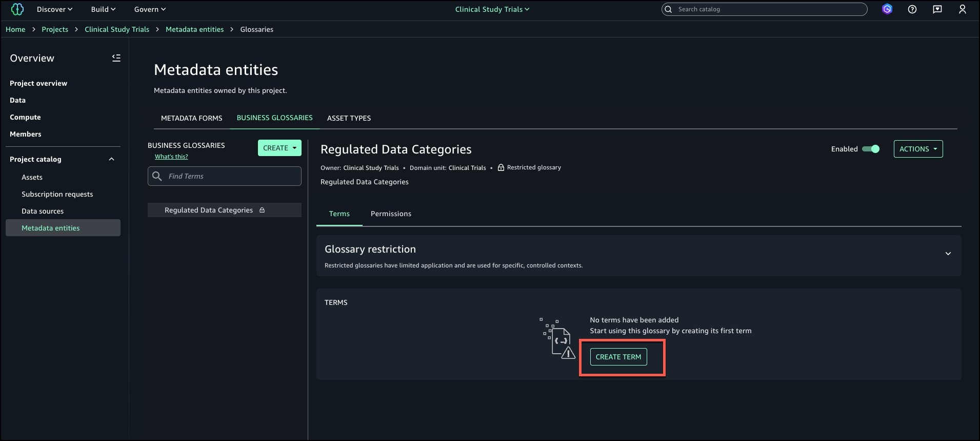Expand the Glossary restriction section

(948, 254)
